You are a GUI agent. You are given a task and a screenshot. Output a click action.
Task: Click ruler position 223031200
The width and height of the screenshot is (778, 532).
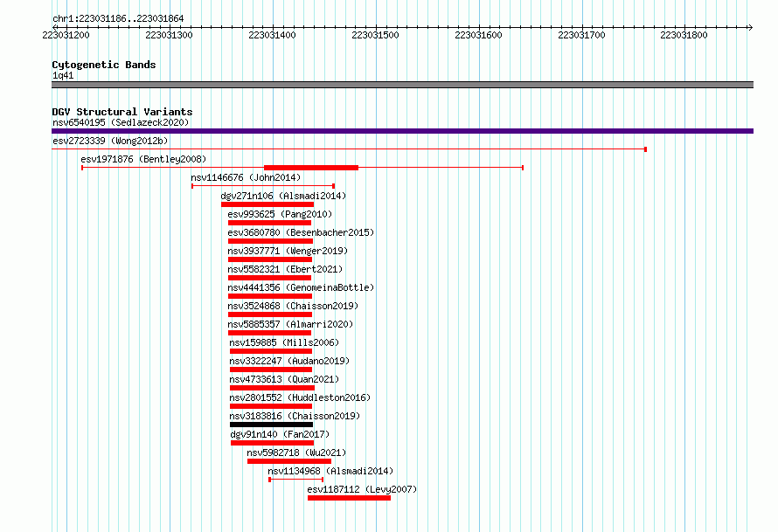[66, 35]
